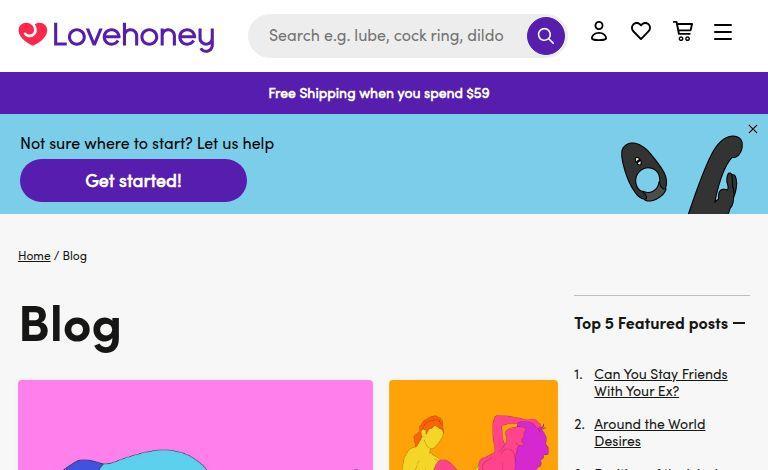Click the 'Not sure where to start?' text
This screenshot has width=768, height=470.
coord(147,143)
